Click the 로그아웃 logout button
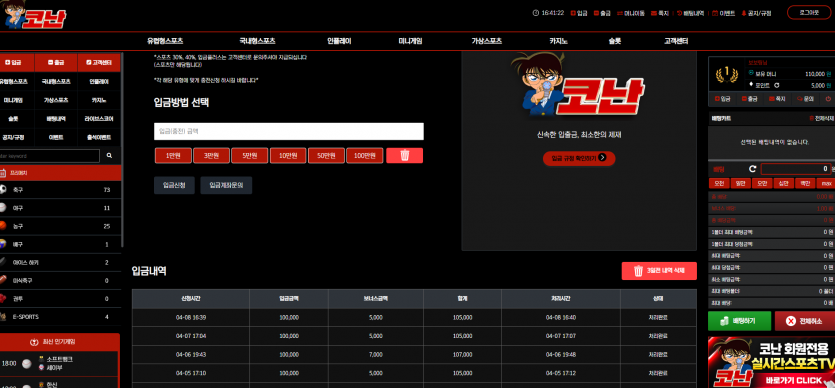This screenshot has height=388, width=835. (809, 13)
